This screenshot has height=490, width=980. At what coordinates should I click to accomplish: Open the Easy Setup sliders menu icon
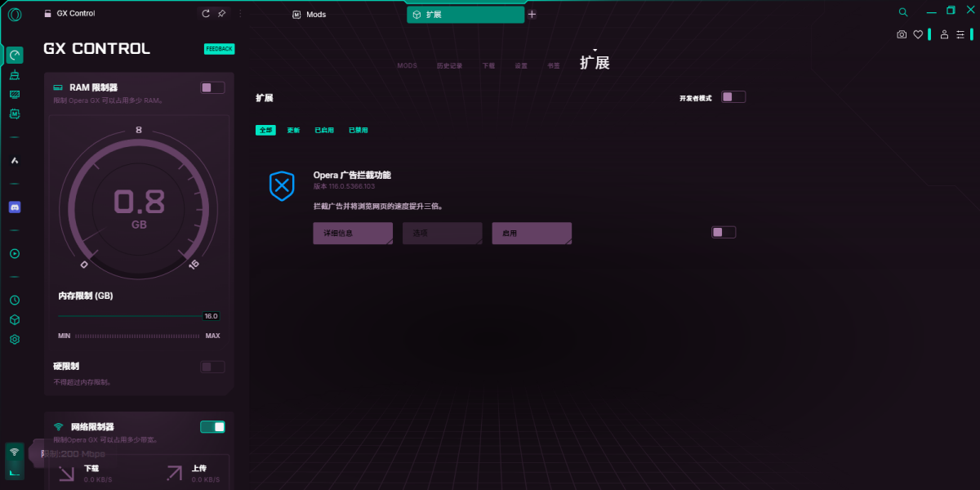coord(960,34)
